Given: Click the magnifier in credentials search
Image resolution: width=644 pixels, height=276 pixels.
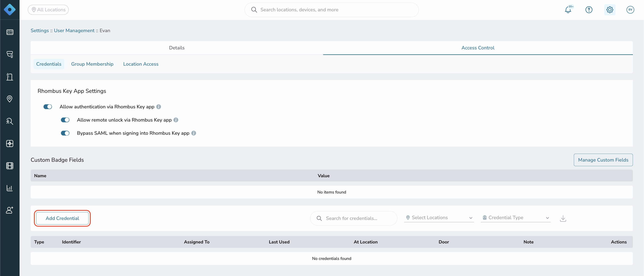Looking at the screenshot, I should pos(319,218).
